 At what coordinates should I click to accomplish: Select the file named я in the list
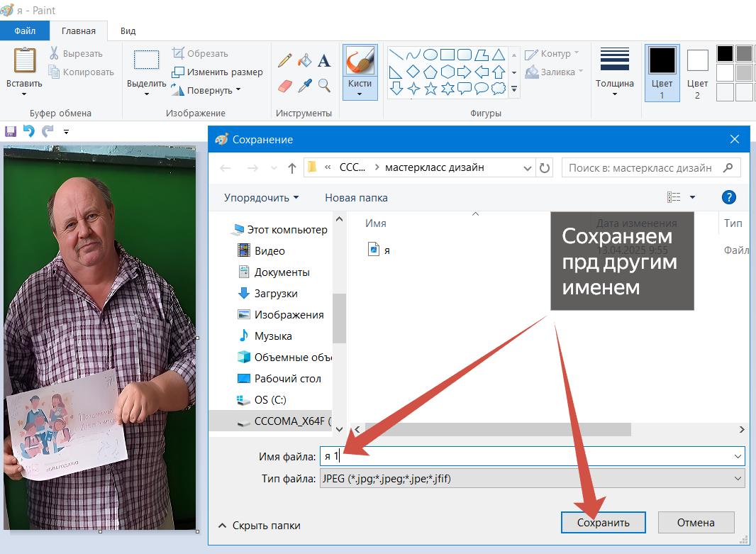tap(379, 250)
